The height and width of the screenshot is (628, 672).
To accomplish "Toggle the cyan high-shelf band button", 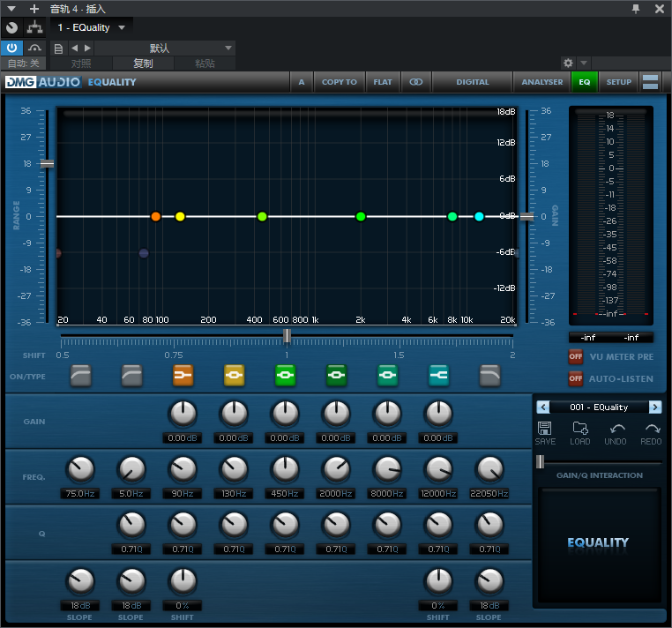I will coord(439,376).
